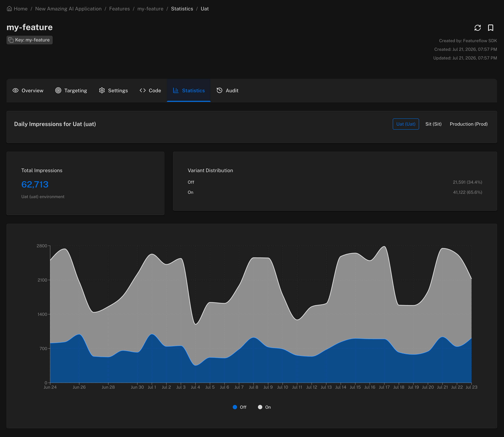The height and width of the screenshot is (437, 504).
Task: Click the 62,713 total impressions value
Action: coord(35,184)
